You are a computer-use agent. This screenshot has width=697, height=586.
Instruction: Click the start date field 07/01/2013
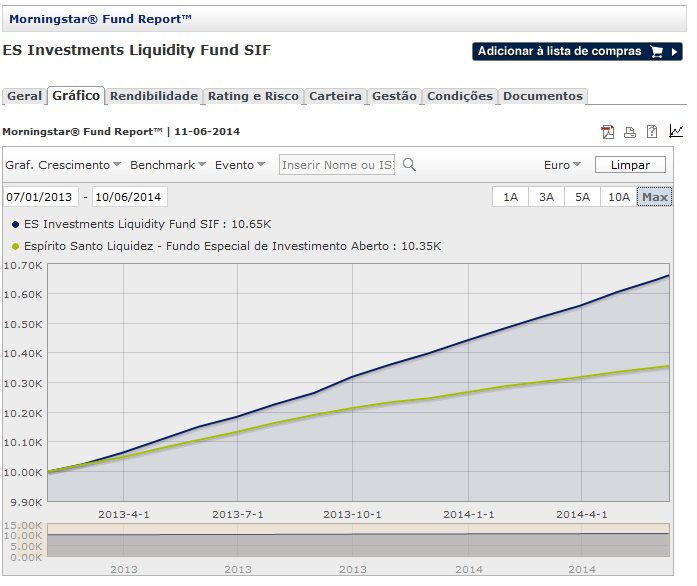[41, 197]
